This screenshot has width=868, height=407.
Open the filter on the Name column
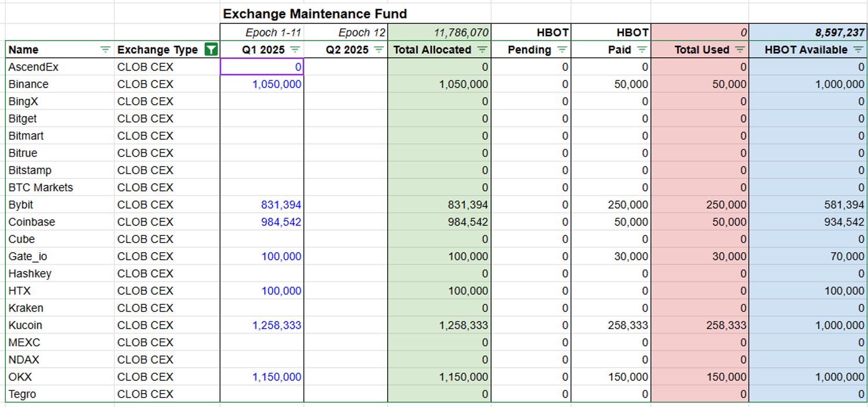[105, 50]
